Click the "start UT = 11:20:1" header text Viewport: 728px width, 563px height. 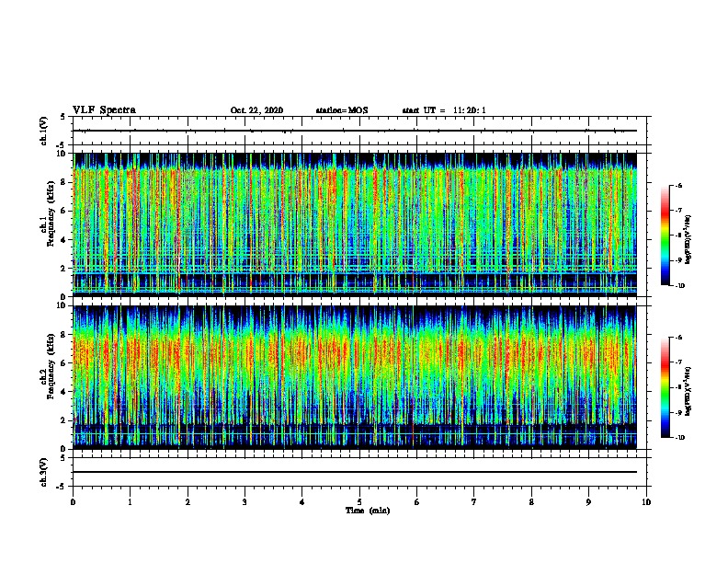coord(444,110)
